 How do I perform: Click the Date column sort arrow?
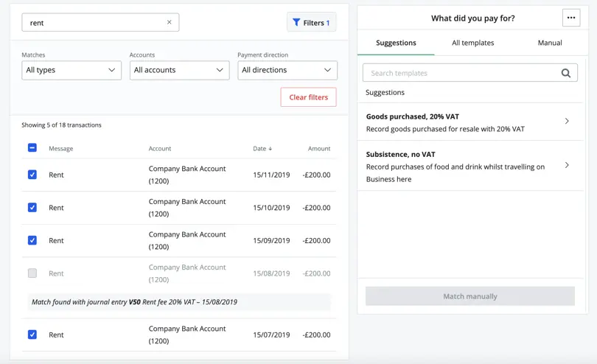[x=270, y=149]
